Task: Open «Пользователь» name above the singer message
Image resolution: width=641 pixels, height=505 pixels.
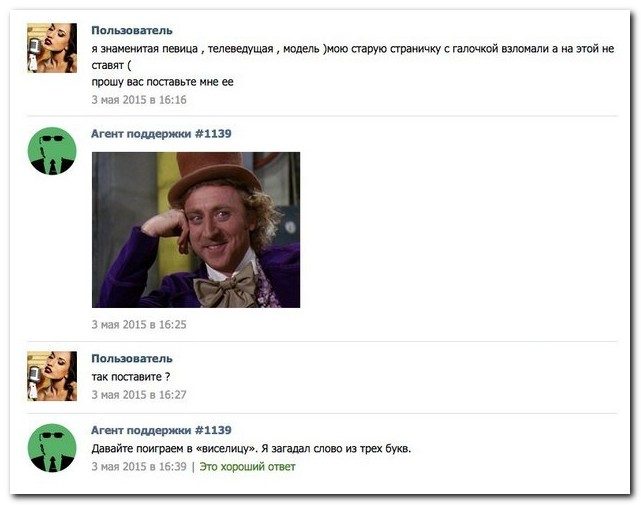Action: click(131, 31)
